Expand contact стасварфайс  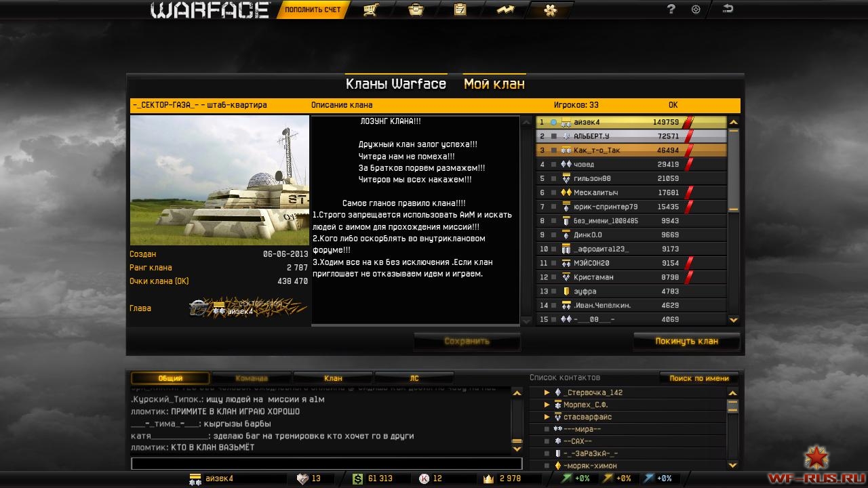point(547,417)
